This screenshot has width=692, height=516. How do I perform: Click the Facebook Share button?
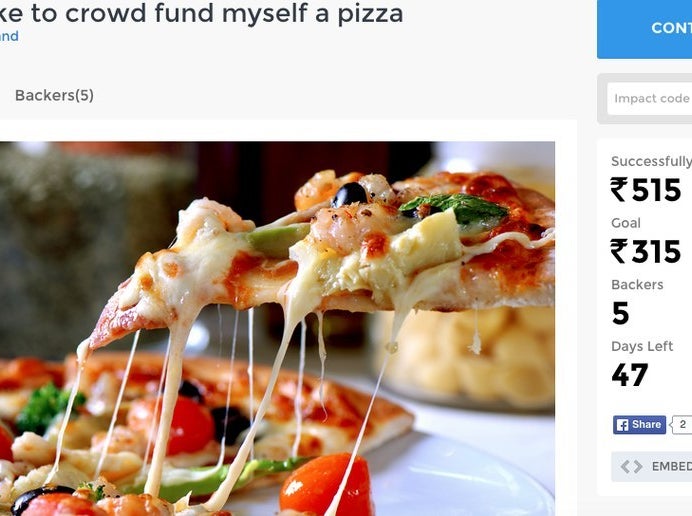639,425
